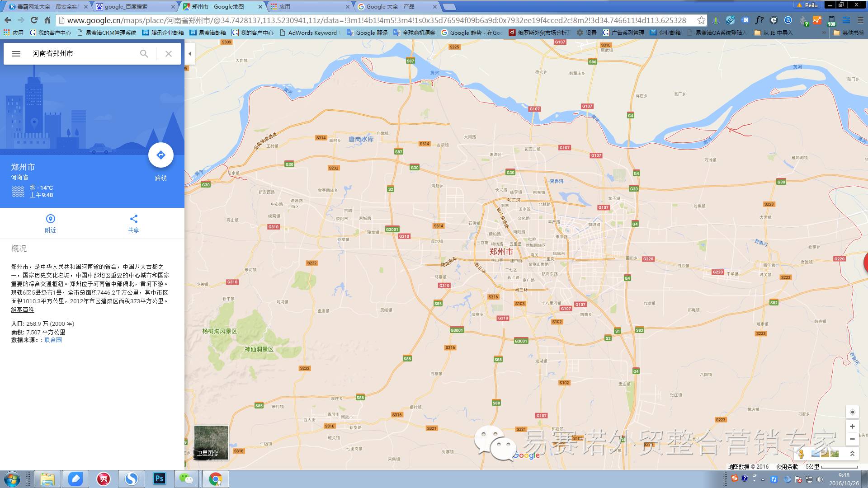The height and width of the screenshot is (488, 868).
Task: Open the hamburger menu in search box
Action: click(16, 54)
